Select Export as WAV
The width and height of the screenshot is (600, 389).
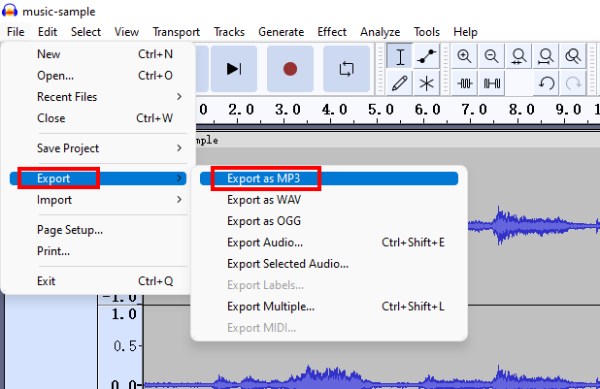[329, 200]
